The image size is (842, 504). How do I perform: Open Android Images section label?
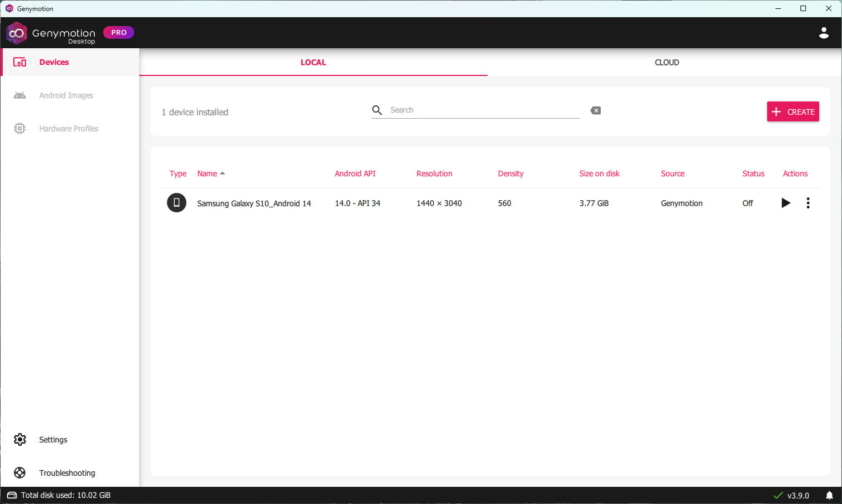point(67,95)
